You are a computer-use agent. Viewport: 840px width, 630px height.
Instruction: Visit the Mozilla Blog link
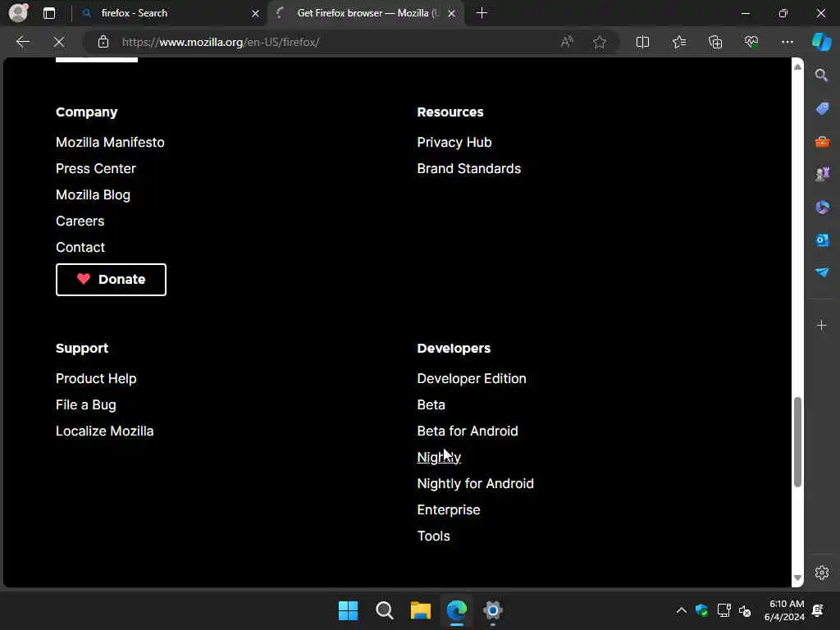93,194
